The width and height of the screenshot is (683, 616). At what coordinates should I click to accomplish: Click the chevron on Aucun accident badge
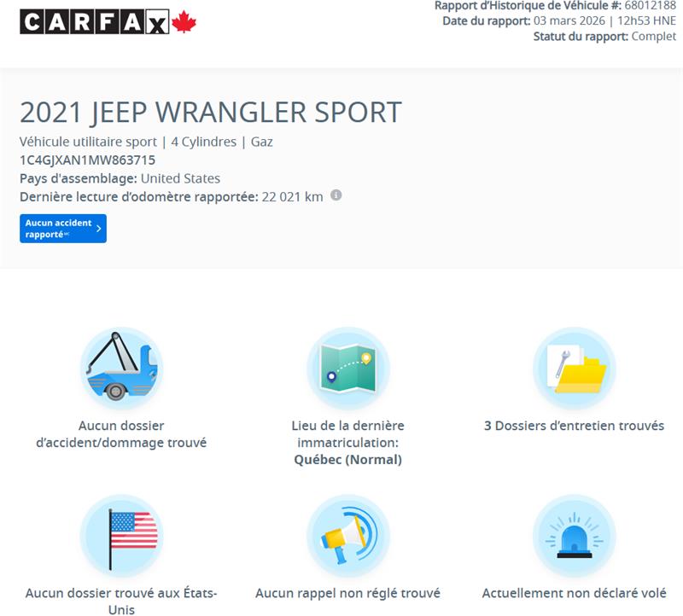[98, 229]
